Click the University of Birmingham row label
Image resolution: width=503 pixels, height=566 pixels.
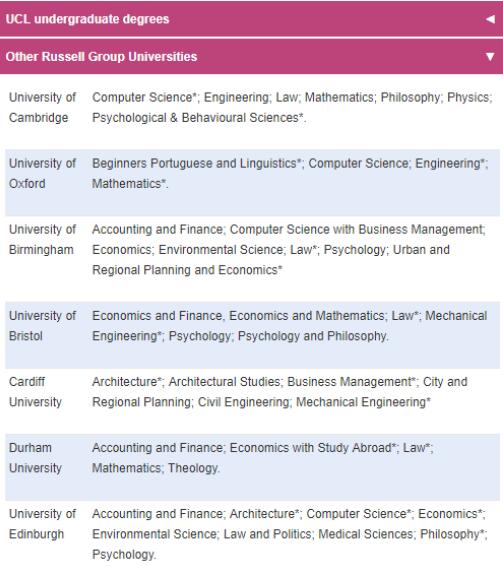pos(42,239)
